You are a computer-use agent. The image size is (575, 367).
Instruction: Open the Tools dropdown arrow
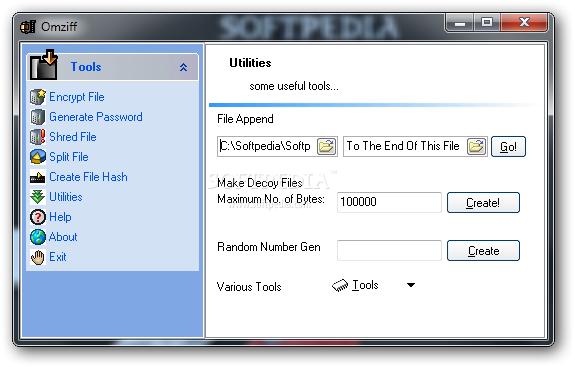tap(411, 285)
